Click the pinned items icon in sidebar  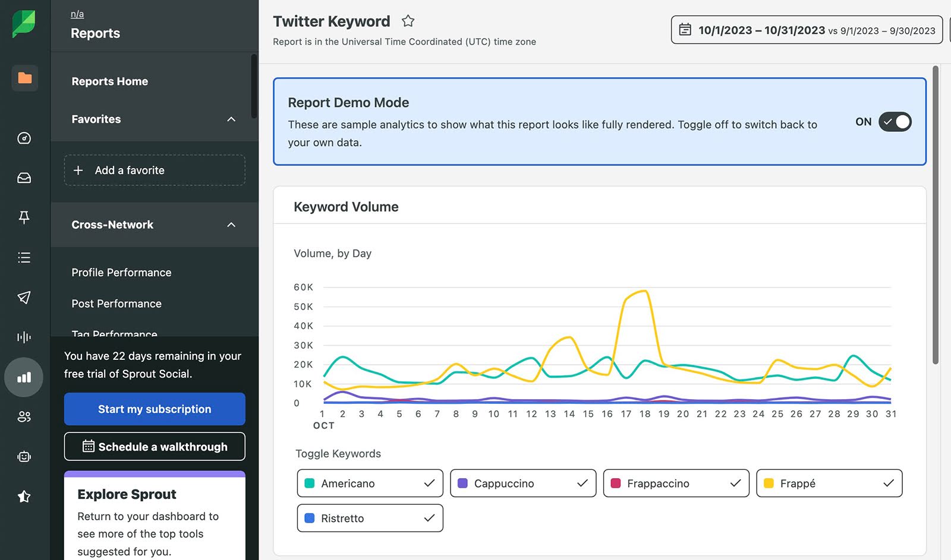coord(24,217)
